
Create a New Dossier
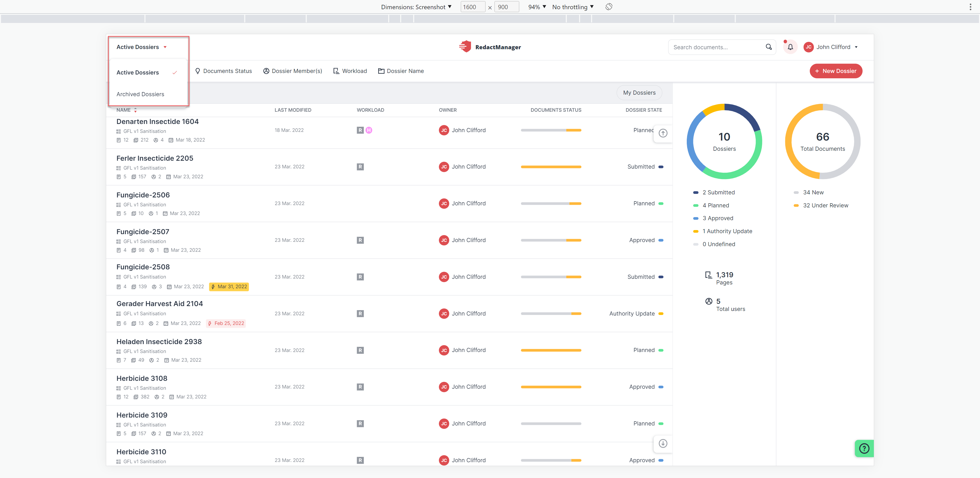click(836, 71)
